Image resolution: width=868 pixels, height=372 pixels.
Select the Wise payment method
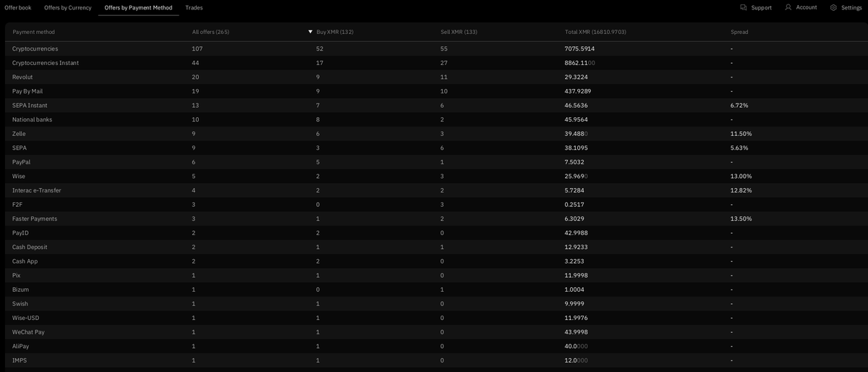[x=19, y=176]
